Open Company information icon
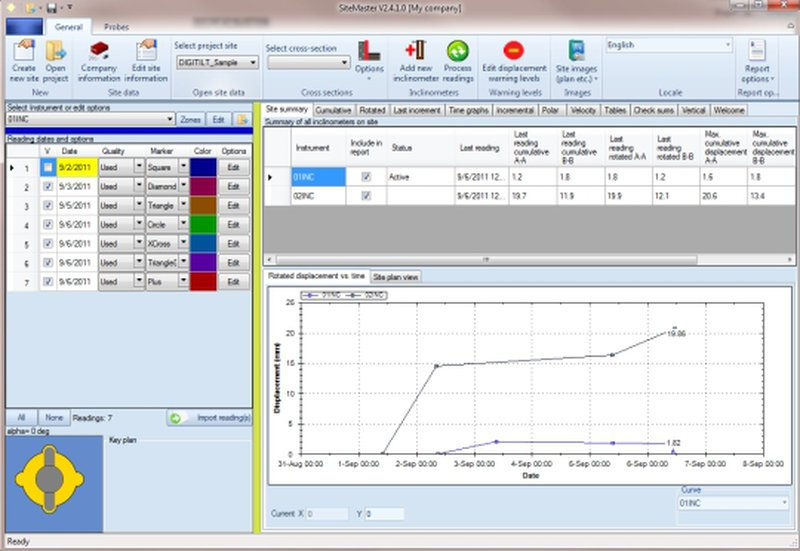 tap(99, 51)
